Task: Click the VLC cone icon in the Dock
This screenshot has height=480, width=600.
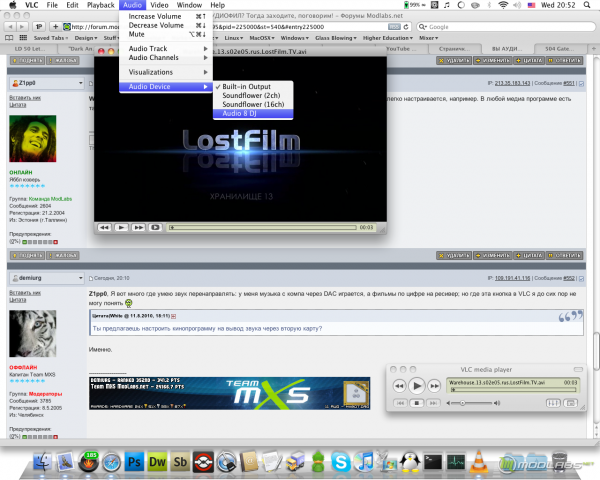Action: point(478,461)
